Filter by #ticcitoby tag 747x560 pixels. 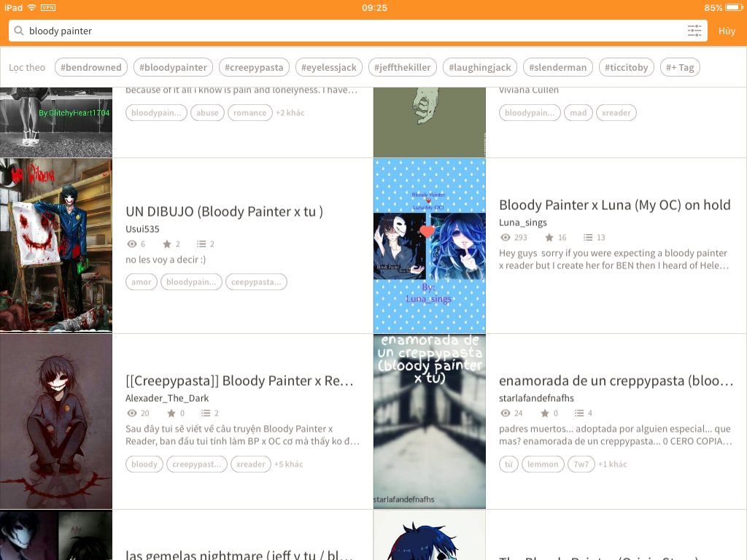(x=627, y=67)
